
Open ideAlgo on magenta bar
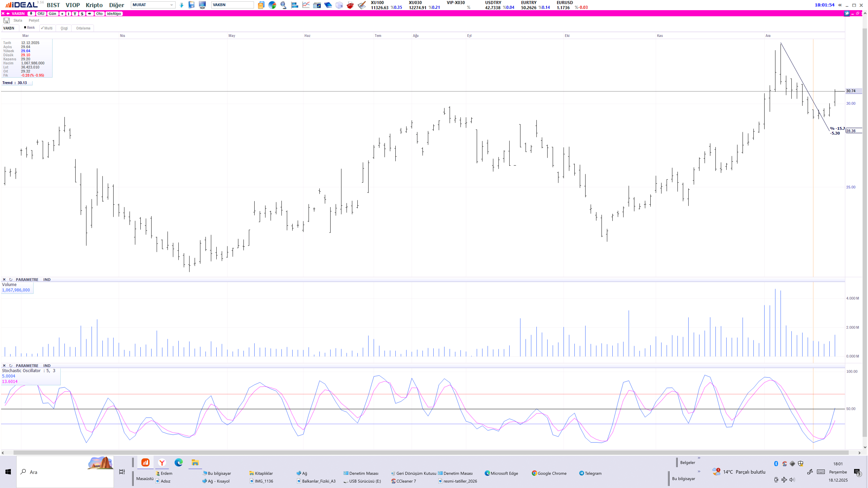click(x=114, y=14)
